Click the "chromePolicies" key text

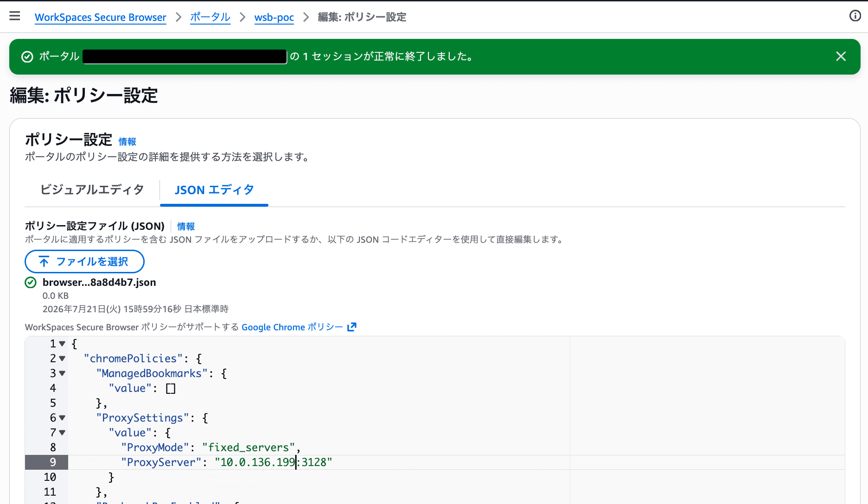pos(133,359)
